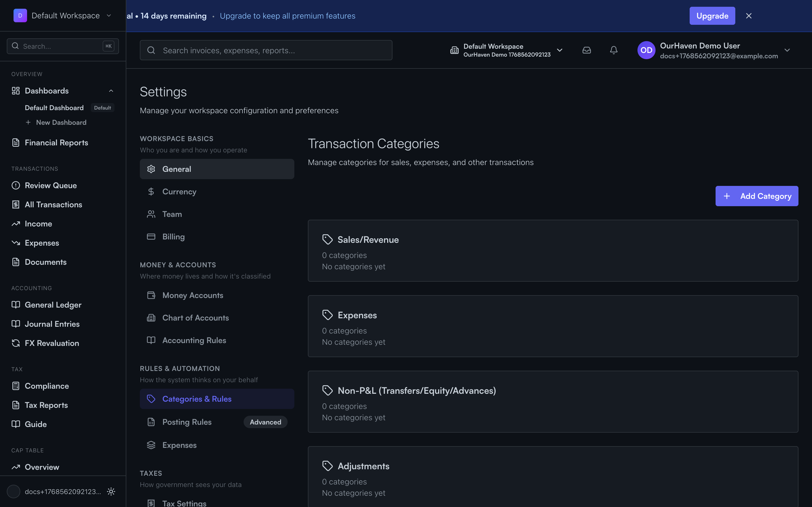The width and height of the screenshot is (812, 507).
Task: Open the user profile dropdown menu
Action: click(787, 50)
